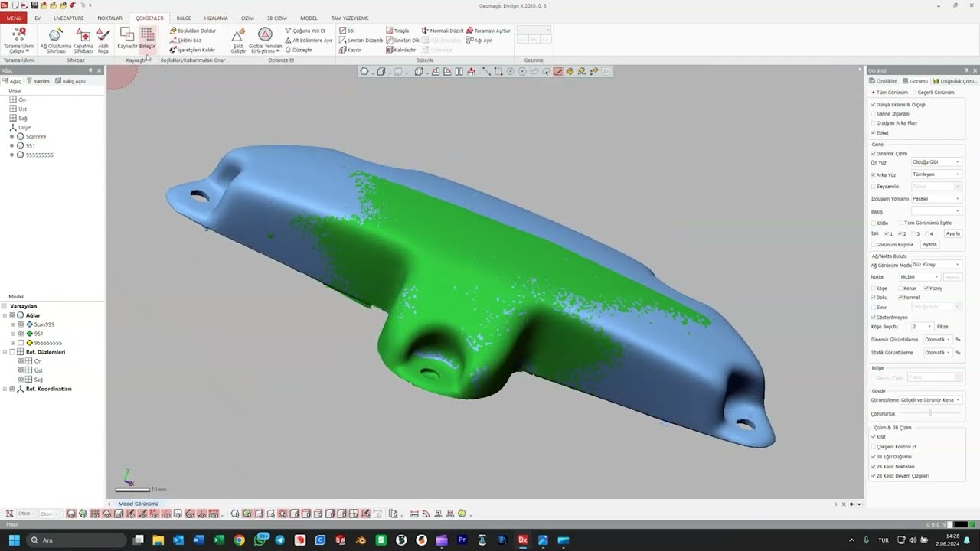Screen dimensions: 980x551
Task: Toggle the Etiket checkbox
Action: (x=874, y=132)
